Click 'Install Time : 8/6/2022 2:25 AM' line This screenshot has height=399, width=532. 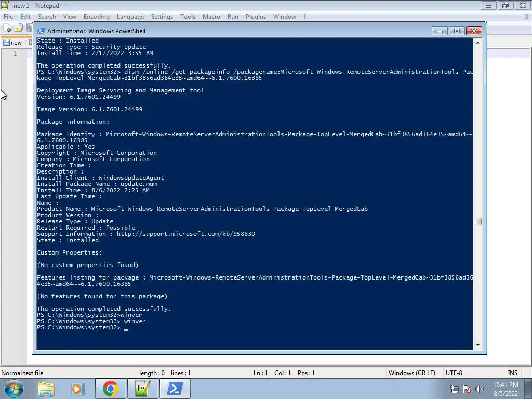click(93, 190)
